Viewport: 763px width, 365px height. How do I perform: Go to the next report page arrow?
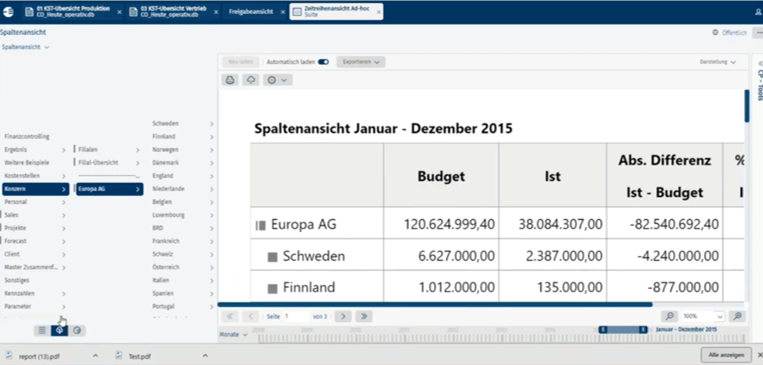343,316
